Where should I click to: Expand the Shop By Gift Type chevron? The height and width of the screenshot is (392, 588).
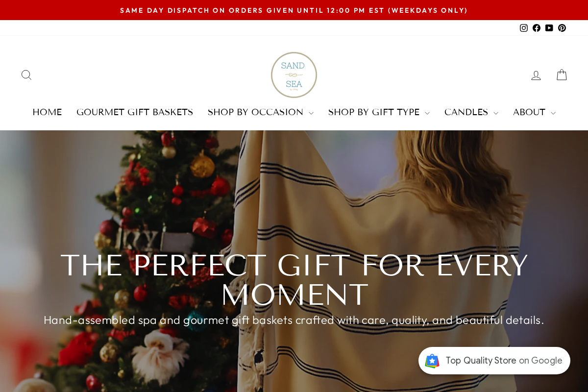point(427,113)
